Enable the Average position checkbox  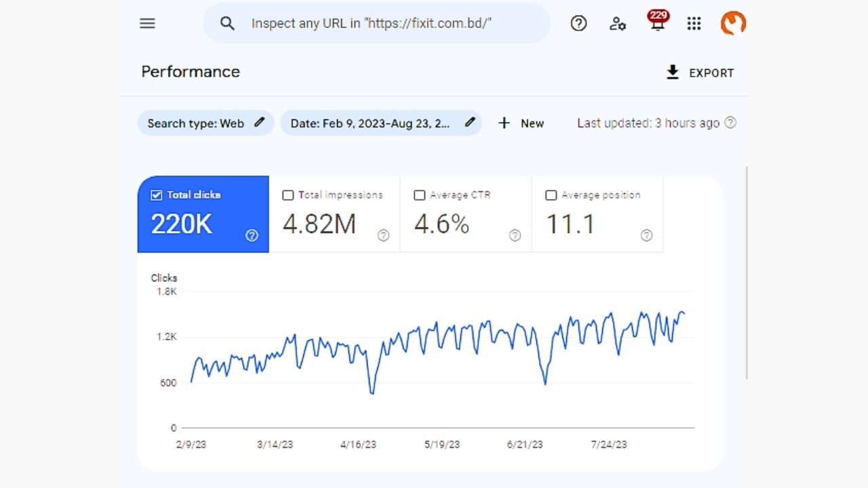tap(551, 195)
